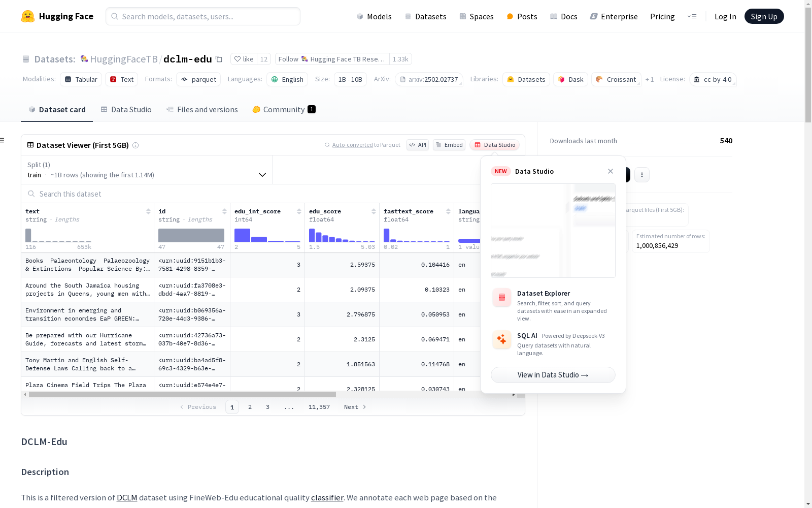Click the like heart button
Viewport: 812px width, 508px height.
tap(244, 59)
